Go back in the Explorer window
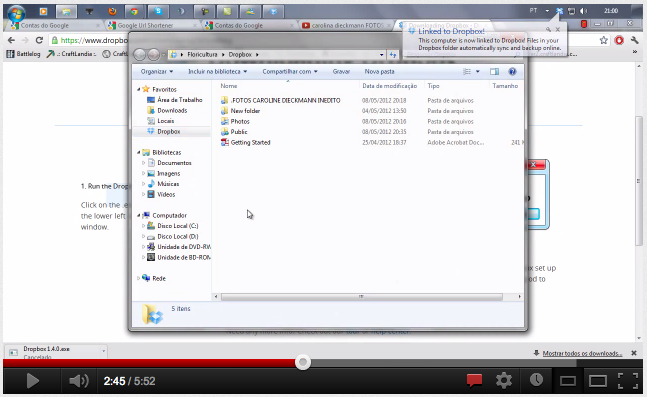 (140, 54)
